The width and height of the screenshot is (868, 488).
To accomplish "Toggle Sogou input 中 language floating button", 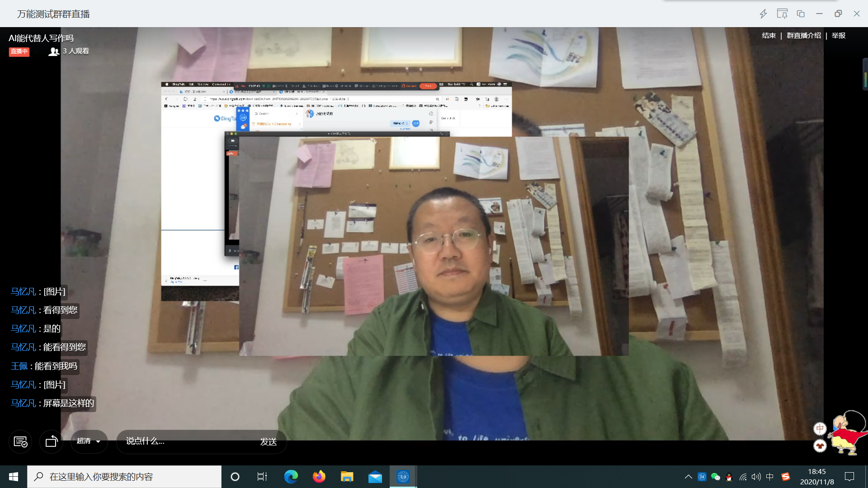I will 820,428.
